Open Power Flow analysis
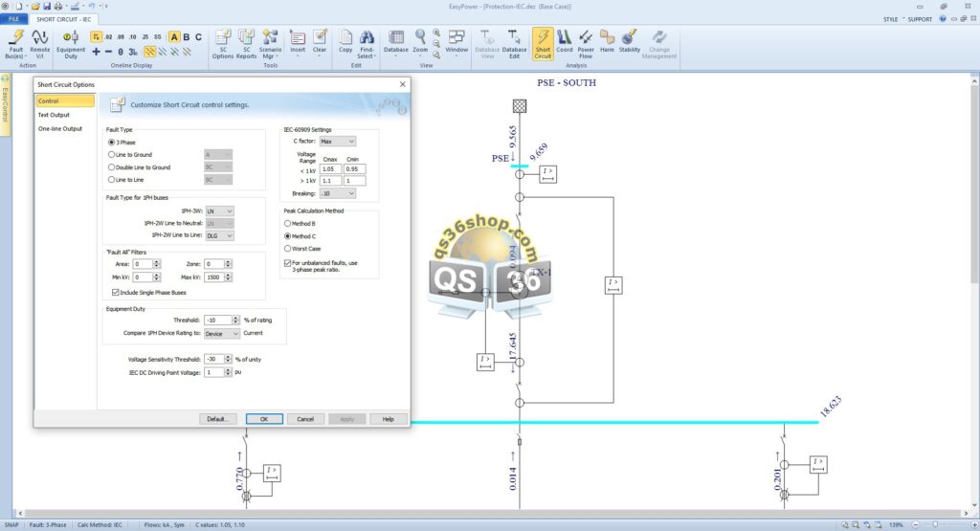 coord(586,44)
